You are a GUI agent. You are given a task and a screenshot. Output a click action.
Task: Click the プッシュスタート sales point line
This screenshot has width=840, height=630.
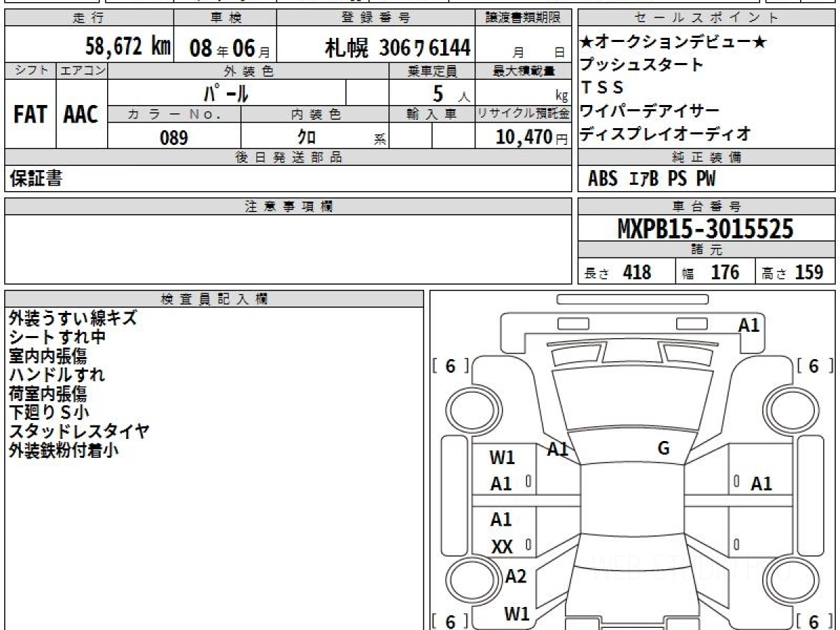pyautogui.click(x=642, y=65)
